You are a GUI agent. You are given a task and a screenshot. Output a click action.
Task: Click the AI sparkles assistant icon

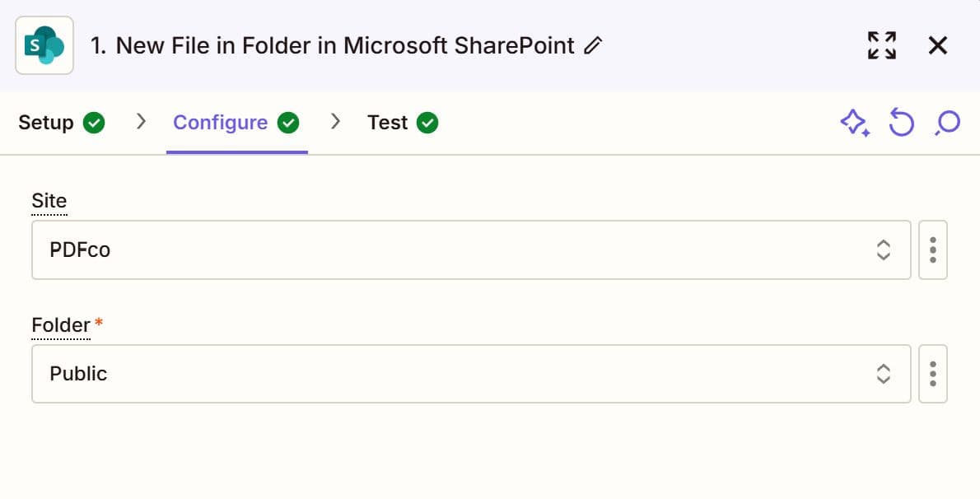click(855, 122)
